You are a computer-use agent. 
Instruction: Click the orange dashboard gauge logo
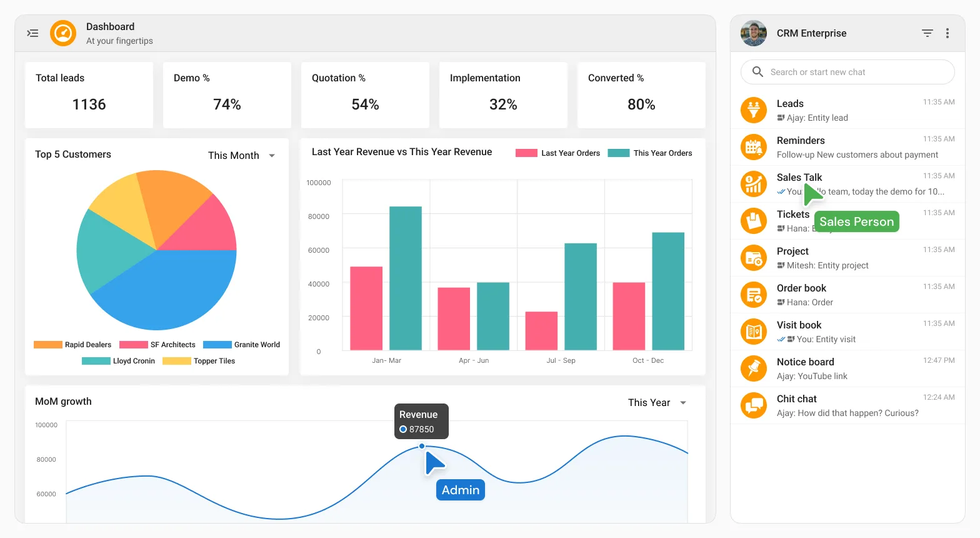click(x=63, y=33)
